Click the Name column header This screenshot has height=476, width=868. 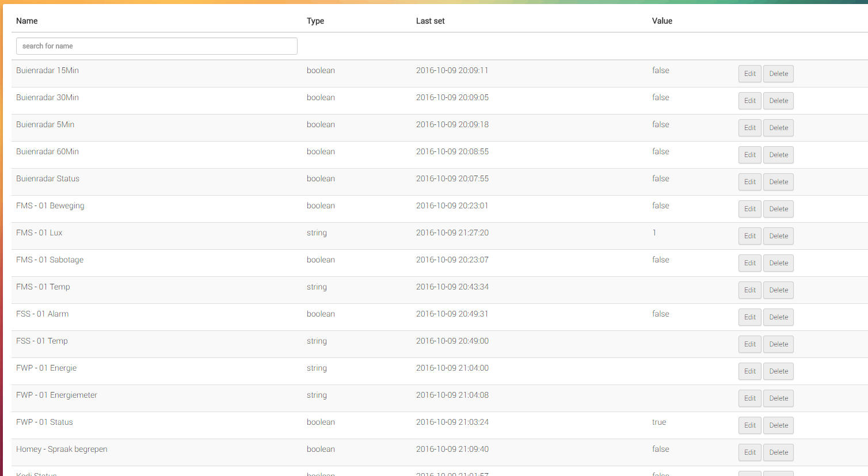tap(27, 21)
